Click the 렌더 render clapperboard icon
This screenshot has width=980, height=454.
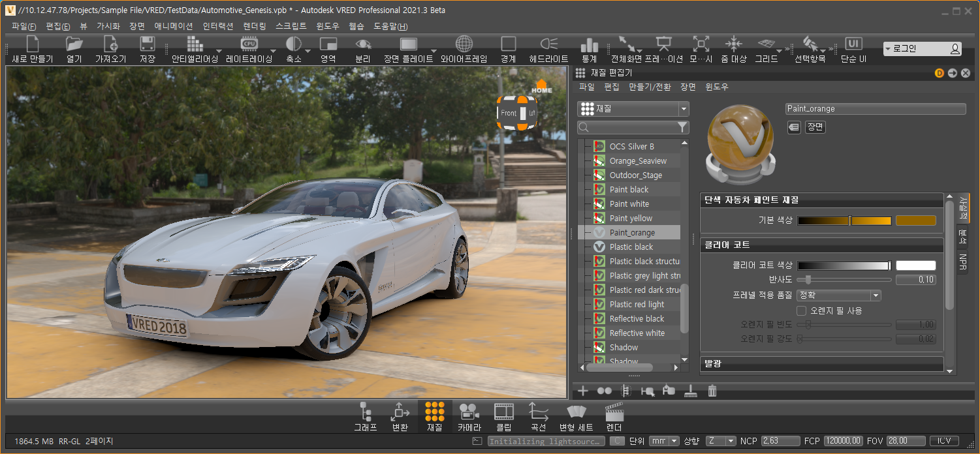(x=614, y=412)
